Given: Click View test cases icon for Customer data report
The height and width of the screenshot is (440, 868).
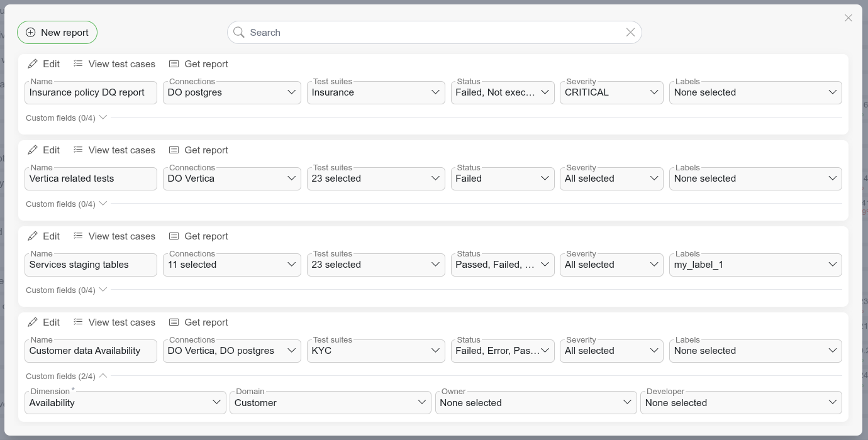Looking at the screenshot, I should (78, 322).
